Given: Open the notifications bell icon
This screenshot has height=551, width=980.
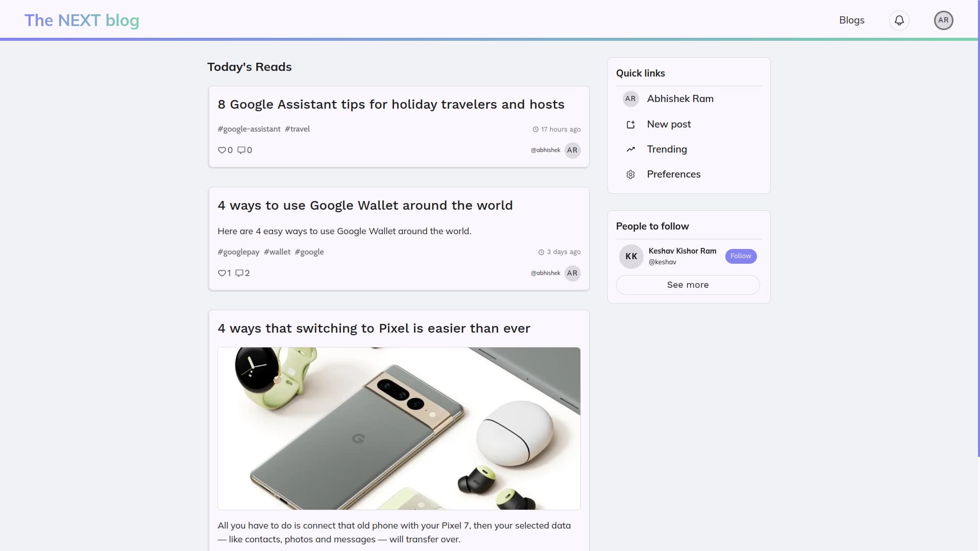Looking at the screenshot, I should [899, 20].
